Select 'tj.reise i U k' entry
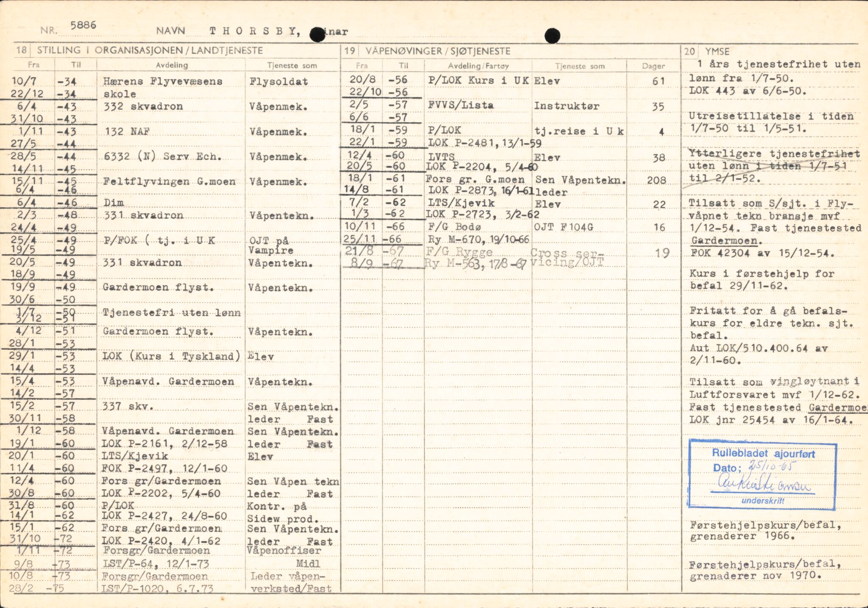 point(579,131)
